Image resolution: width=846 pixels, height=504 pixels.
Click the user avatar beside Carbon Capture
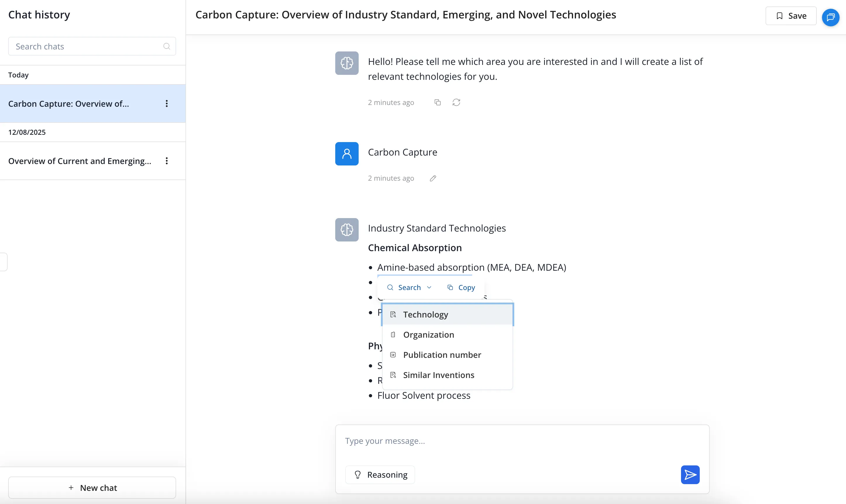[347, 153]
